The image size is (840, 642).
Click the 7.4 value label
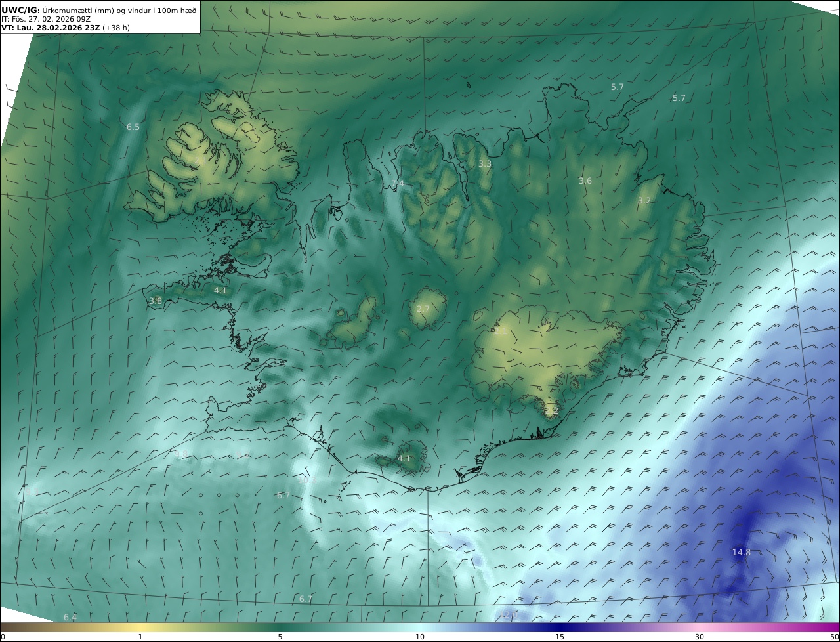[x=398, y=184]
